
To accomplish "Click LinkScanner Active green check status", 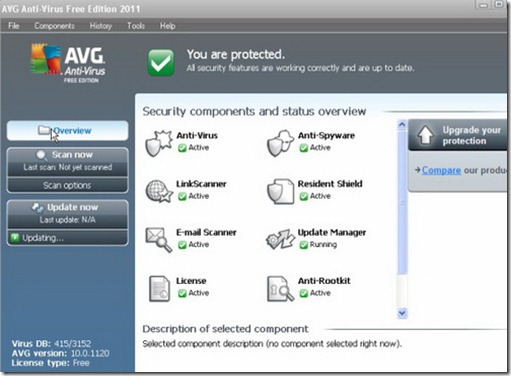I will click(x=182, y=196).
